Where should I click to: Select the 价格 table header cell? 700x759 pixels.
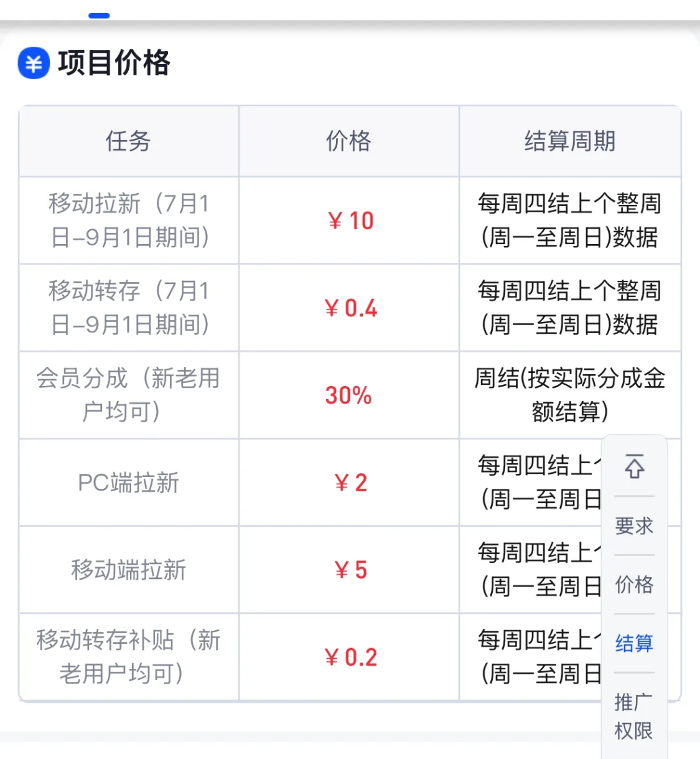(348, 142)
